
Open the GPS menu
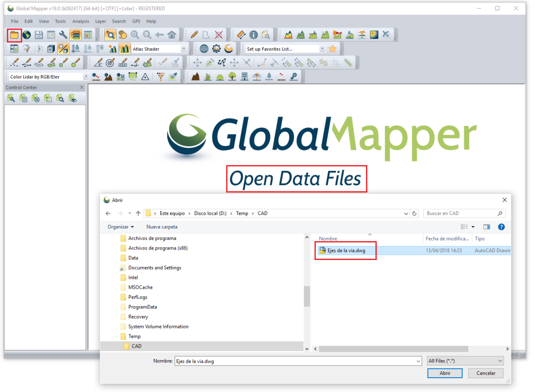[x=136, y=21]
